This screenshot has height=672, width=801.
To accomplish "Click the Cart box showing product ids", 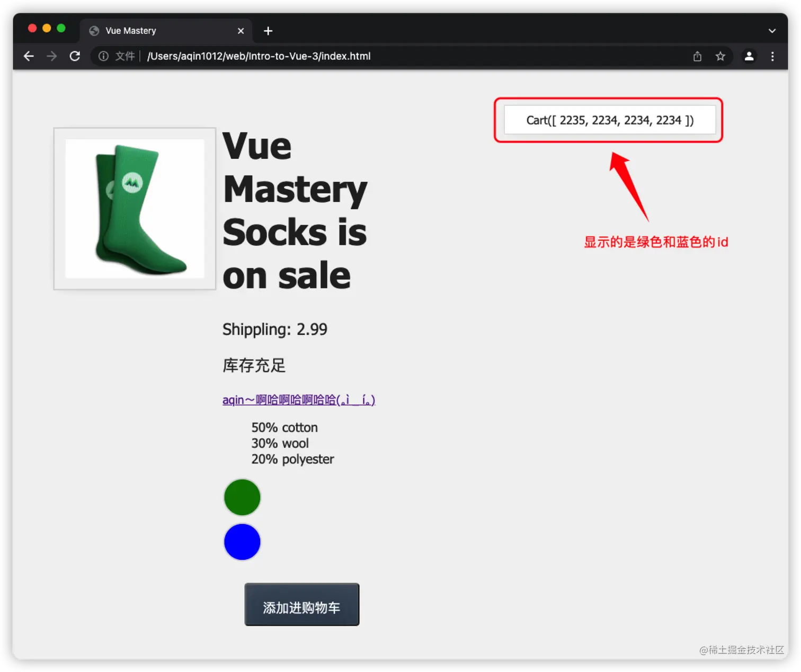I will pos(610,120).
